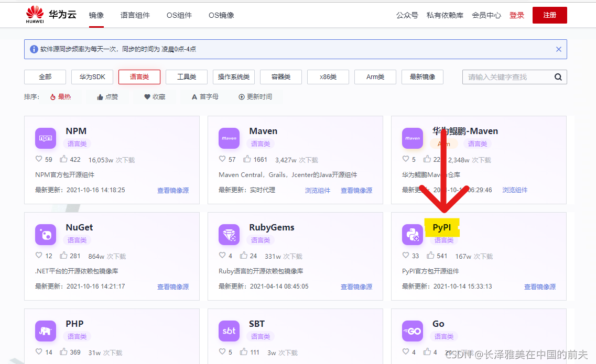596x364 pixels.
Task: Sort by 更新时间 (update time)
Action: 255,97
